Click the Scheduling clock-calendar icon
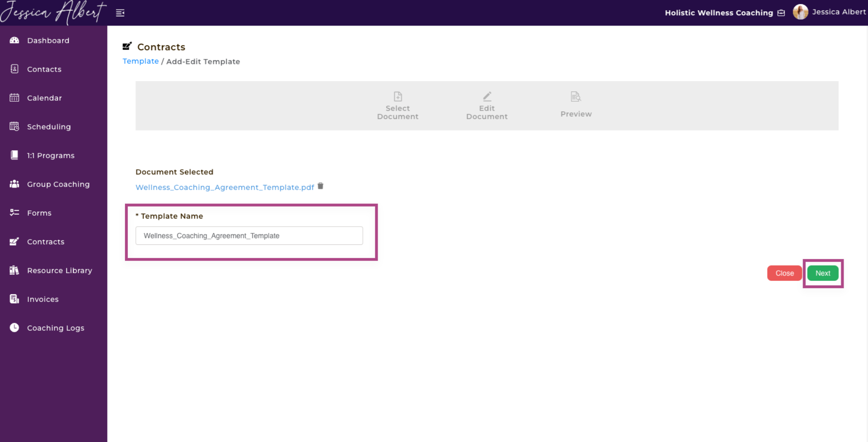 pyautogui.click(x=14, y=126)
